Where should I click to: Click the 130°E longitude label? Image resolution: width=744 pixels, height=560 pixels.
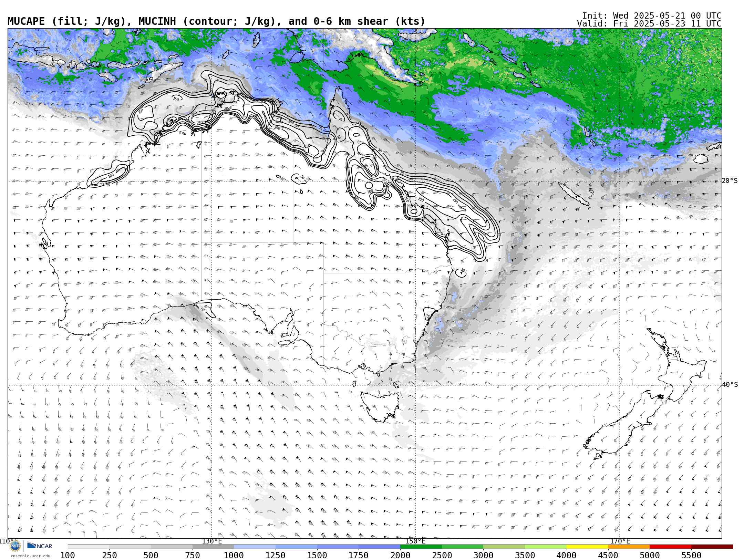tap(212, 541)
